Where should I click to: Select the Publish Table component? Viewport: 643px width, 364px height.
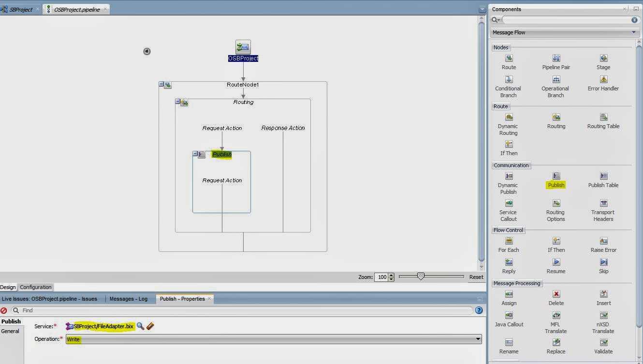tap(603, 180)
